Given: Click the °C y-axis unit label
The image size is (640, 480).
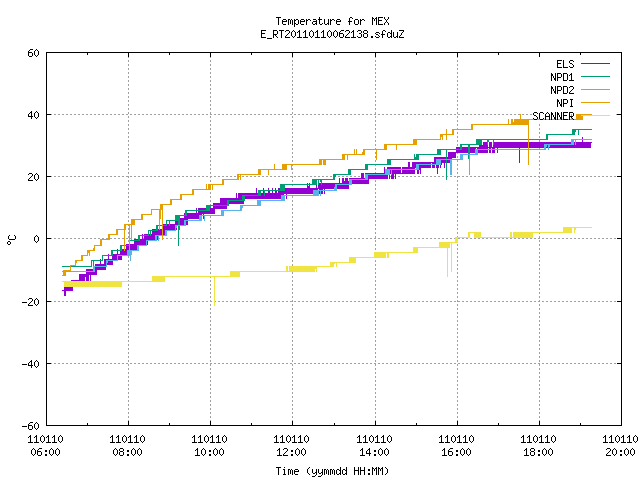Looking at the screenshot, I should click(x=12, y=240).
